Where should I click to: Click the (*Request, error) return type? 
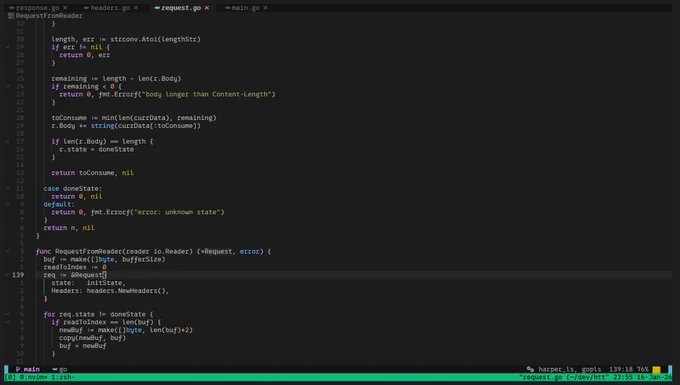(230, 251)
